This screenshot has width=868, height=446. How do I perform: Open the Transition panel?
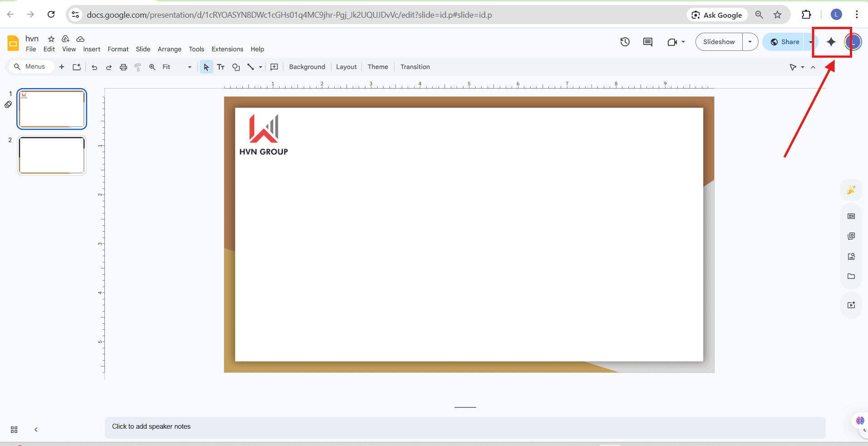pos(415,67)
